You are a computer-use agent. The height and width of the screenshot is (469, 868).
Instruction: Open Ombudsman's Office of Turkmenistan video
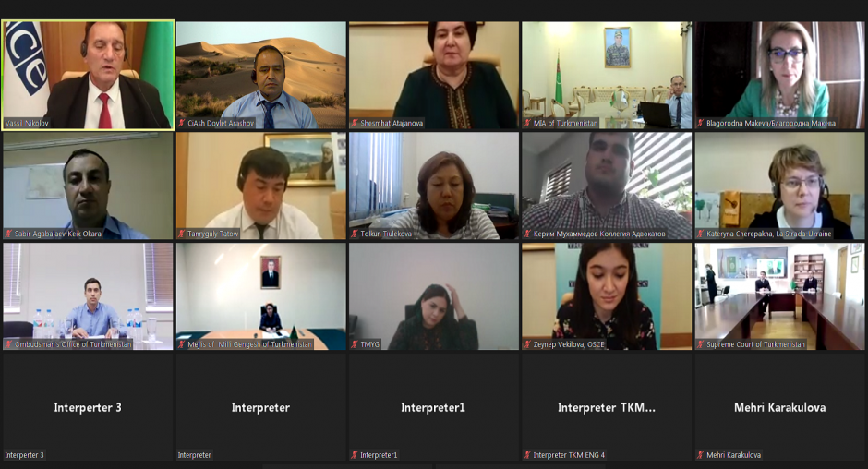[88, 296]
